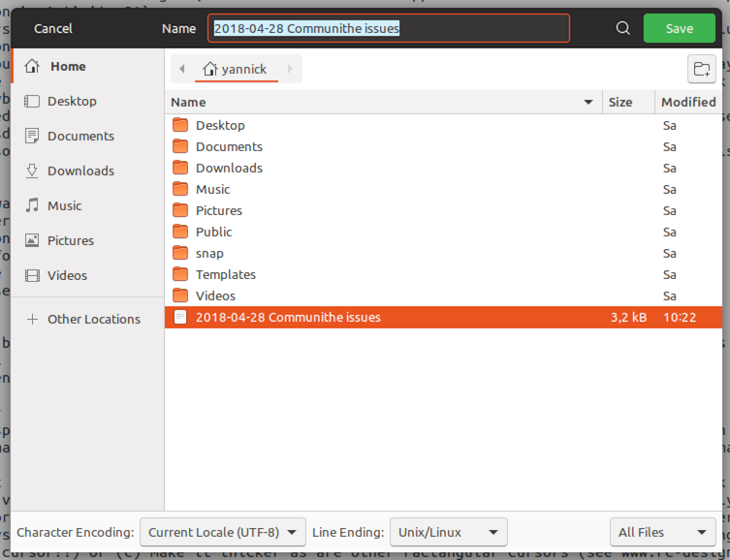Select the Downloads folder name in the list
This screenshot has height=560, width=730.
(x=229, y=168)
